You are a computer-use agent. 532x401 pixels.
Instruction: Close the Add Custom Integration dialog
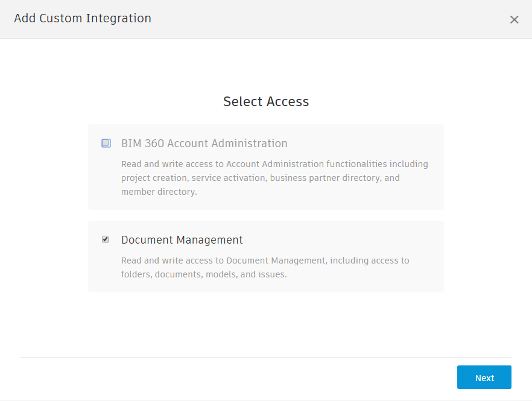[x=514, y=19]
